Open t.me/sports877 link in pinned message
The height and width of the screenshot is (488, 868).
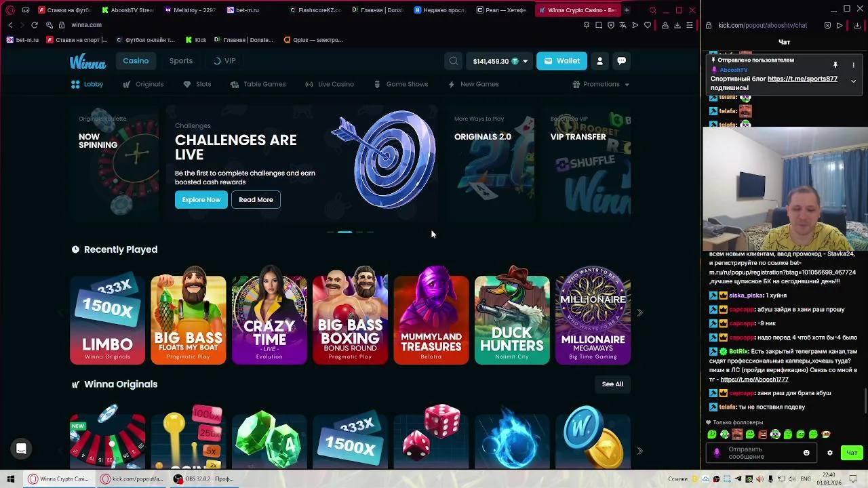pyautogui.click(x=802, y=79)
